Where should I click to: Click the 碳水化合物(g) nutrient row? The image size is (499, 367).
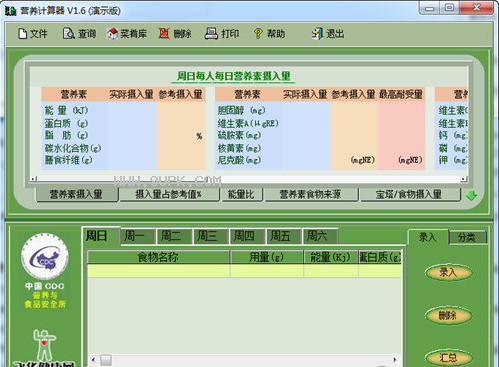click(73, 148)
